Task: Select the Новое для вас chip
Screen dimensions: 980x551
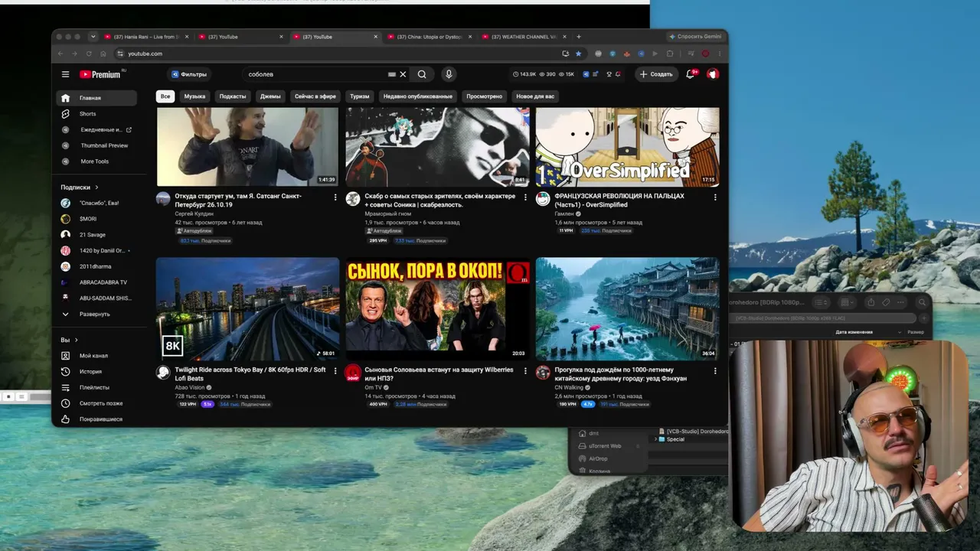Action: tap(535, 96)
